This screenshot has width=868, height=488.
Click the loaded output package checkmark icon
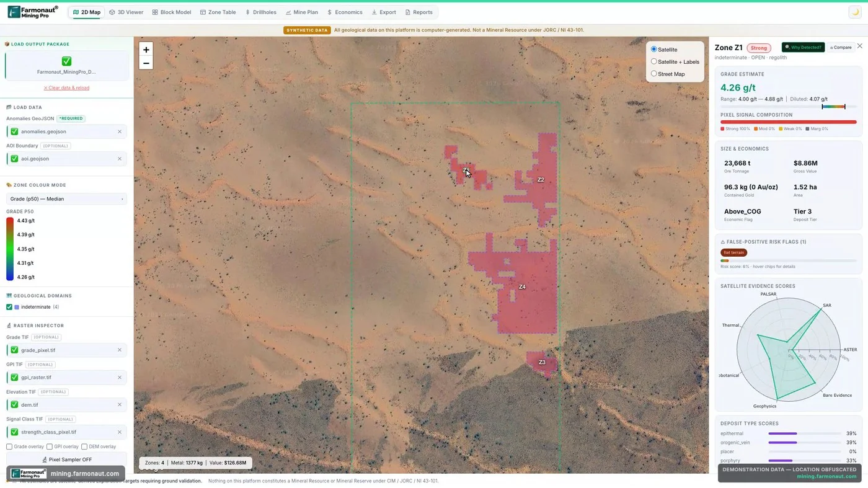tap(66, 61)
